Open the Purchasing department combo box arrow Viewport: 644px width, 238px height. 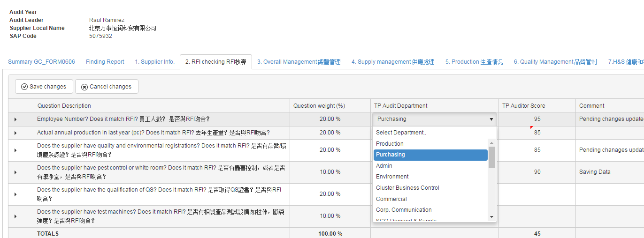click(x=491, y=119)
